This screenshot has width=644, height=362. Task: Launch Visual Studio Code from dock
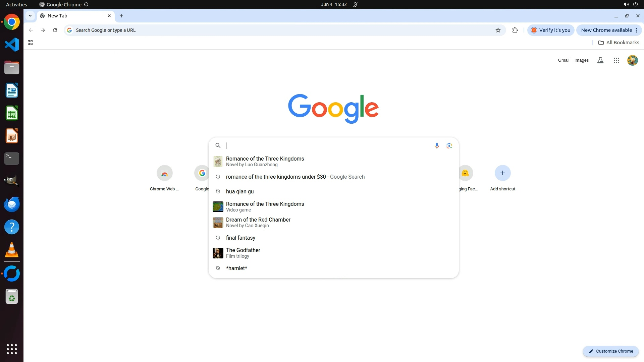pyautogui.click(x=12, y=45)
